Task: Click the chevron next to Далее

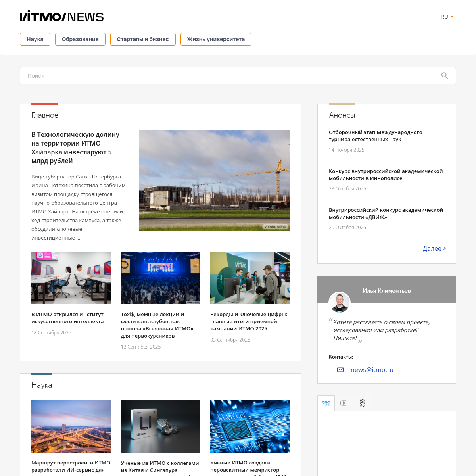Action: pyautogui.click(x=444, y=248)
